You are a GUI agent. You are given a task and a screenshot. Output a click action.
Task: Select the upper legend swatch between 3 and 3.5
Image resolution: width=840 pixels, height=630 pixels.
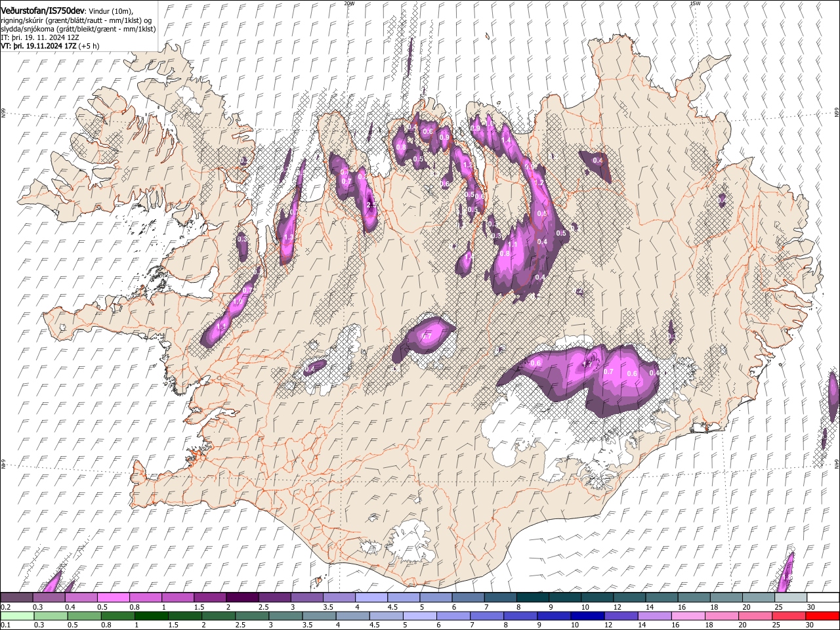click(x=306, y=597)
